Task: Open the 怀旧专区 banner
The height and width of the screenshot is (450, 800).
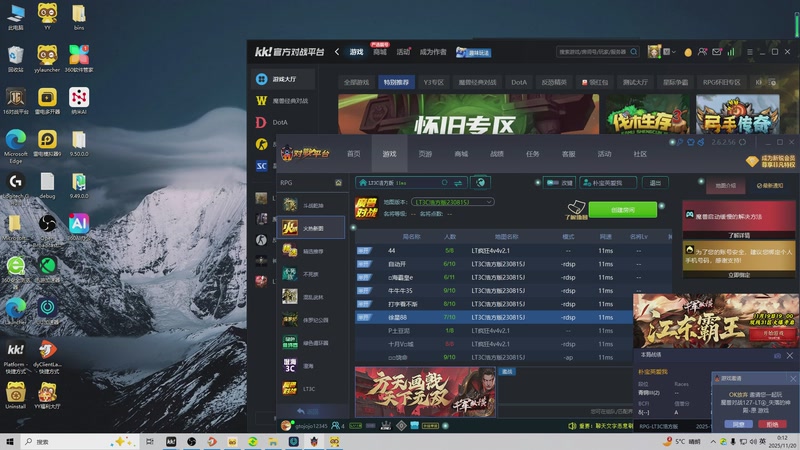Action: (x=468, y=114)
